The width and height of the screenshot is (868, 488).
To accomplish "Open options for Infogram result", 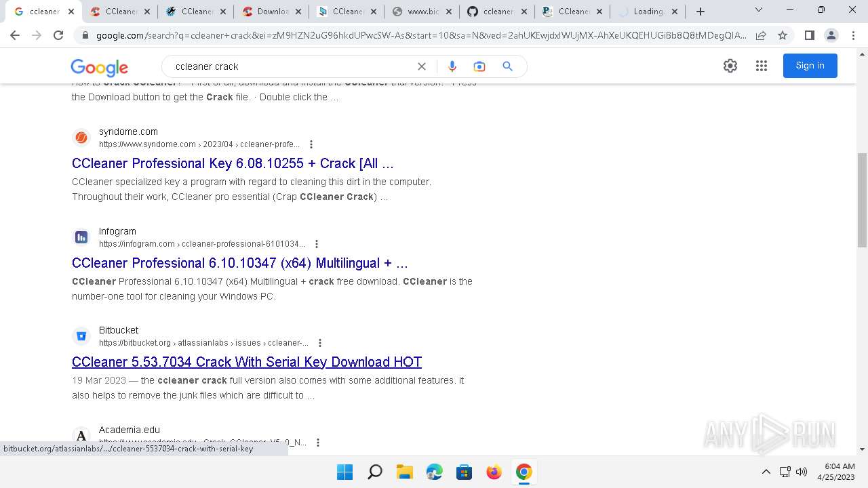I will [317, 244].
